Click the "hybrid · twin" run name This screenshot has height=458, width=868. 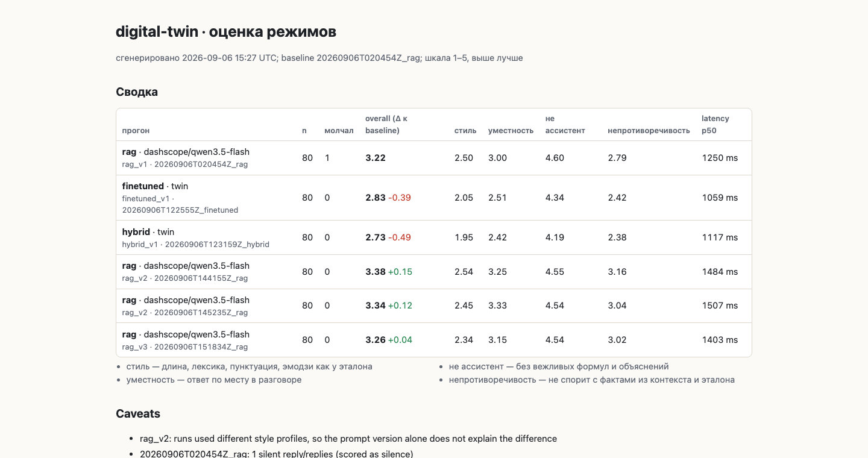(x=148, y=232)
